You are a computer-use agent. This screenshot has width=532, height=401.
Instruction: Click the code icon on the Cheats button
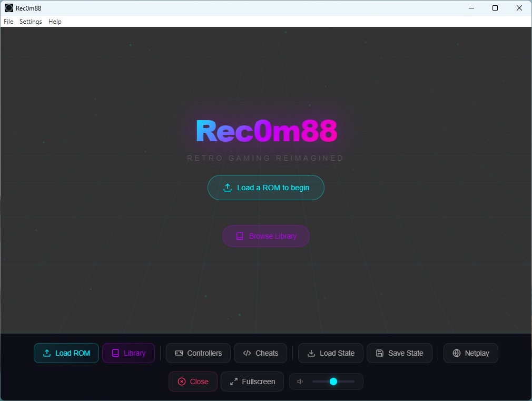[x=246, y=353]
